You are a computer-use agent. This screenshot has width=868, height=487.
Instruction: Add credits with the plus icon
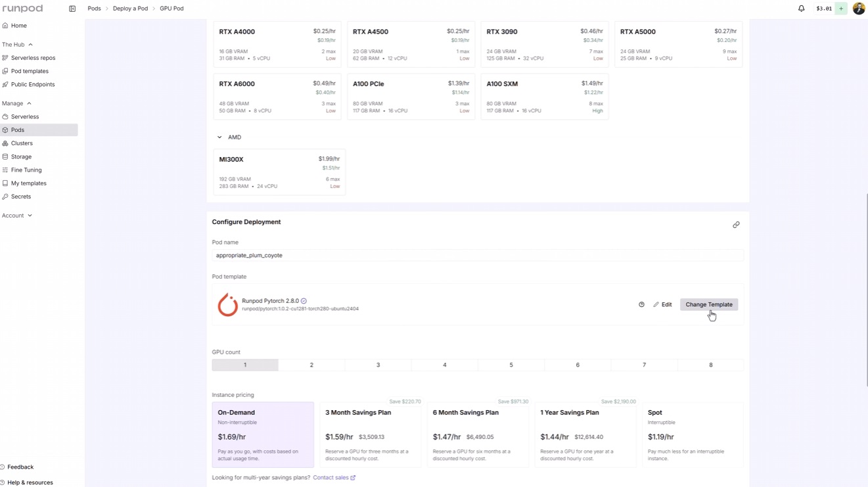click(x=841, y=9)
